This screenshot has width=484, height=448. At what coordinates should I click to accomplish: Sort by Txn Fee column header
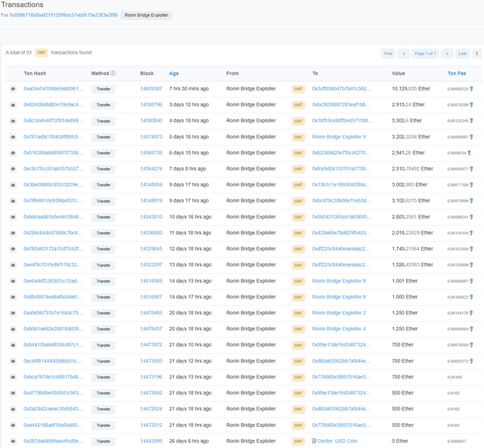(x=457, y=73)
